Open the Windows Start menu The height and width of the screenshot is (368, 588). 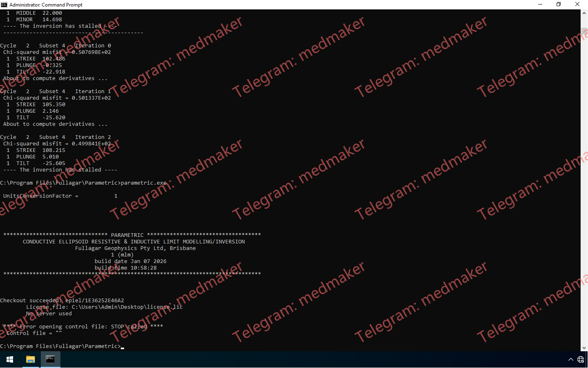tap(10, 359)
